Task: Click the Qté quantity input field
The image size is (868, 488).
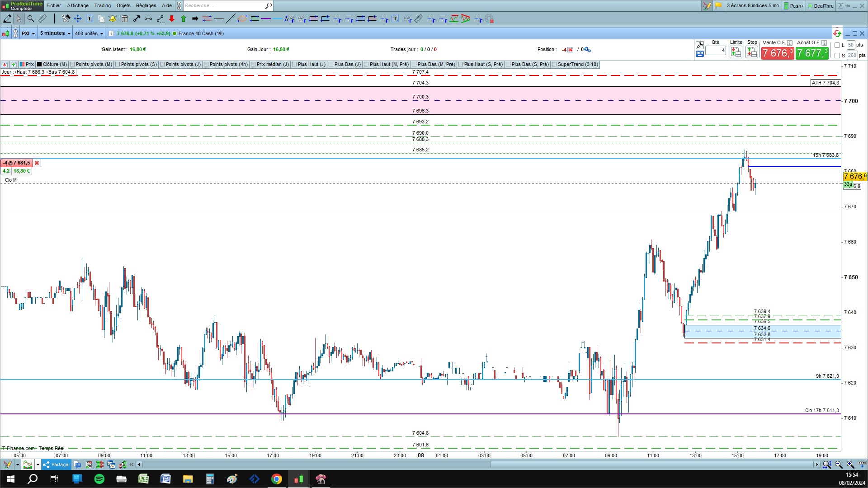Action: 715,51
